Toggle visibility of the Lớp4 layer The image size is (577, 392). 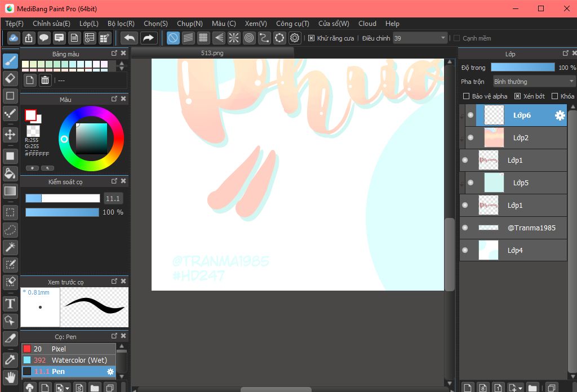(x=465, y=250)
